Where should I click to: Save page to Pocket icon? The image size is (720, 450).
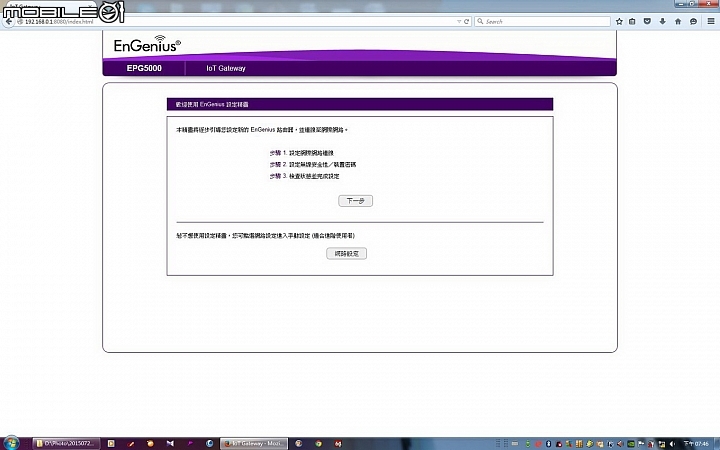[x=647, y=22]
